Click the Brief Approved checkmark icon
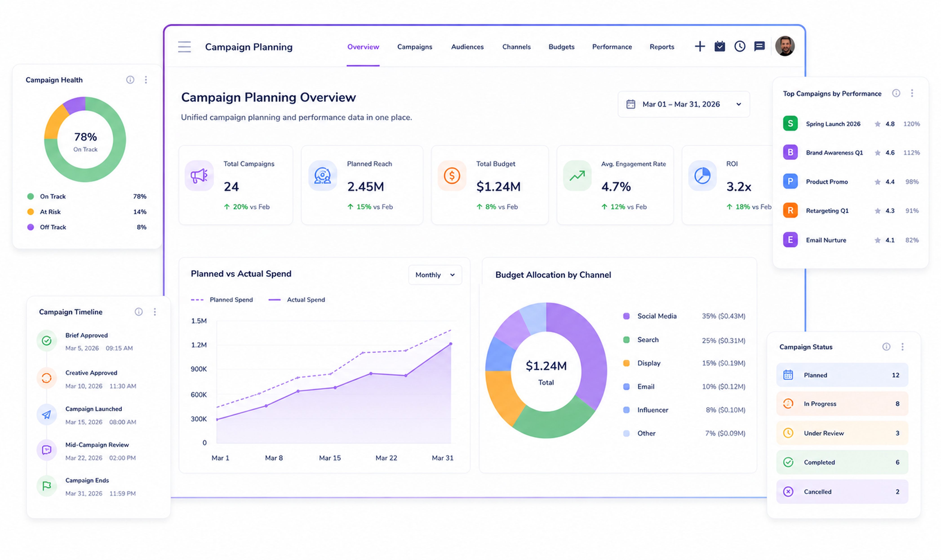The image size is (941, 560). [47, 341]
